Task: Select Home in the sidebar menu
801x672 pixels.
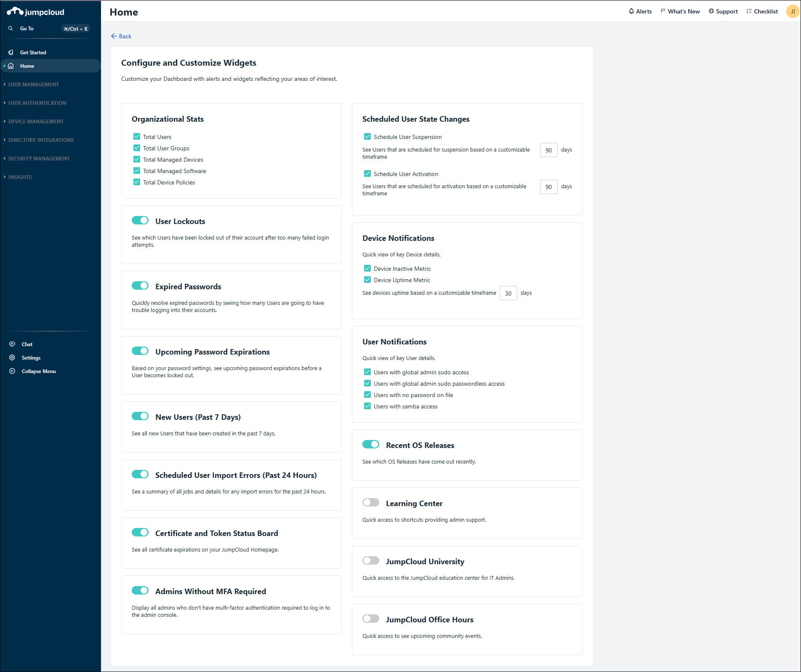Action: point(27,66)
